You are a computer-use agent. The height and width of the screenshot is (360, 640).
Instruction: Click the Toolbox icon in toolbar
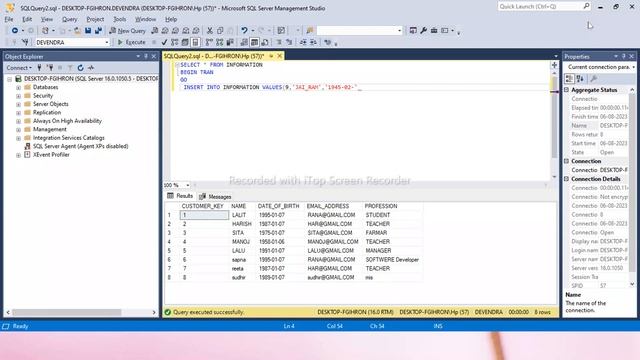434,31
